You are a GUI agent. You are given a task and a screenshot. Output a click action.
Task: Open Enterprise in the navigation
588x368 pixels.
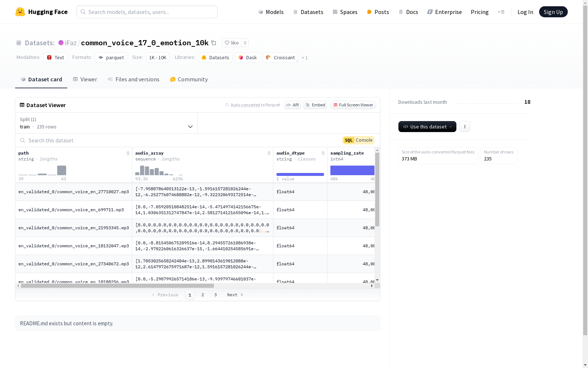444,12
